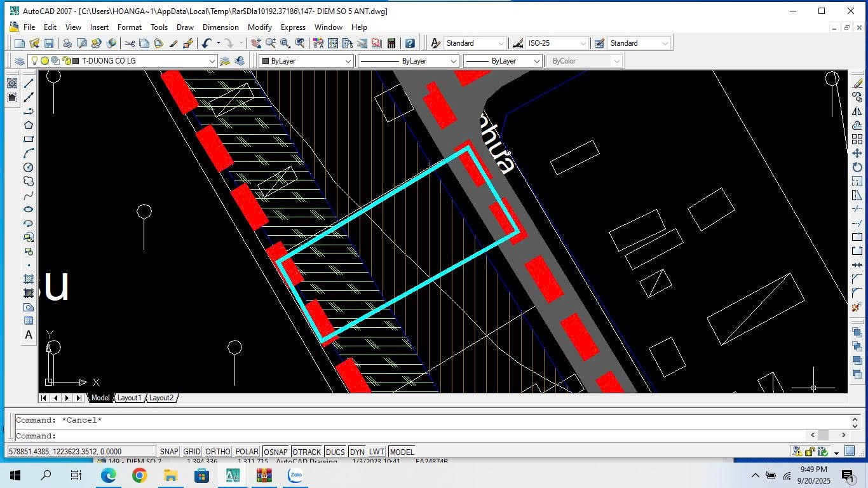Select the Circle draw tool
The image size is (868, 488).
click(29, 167)
